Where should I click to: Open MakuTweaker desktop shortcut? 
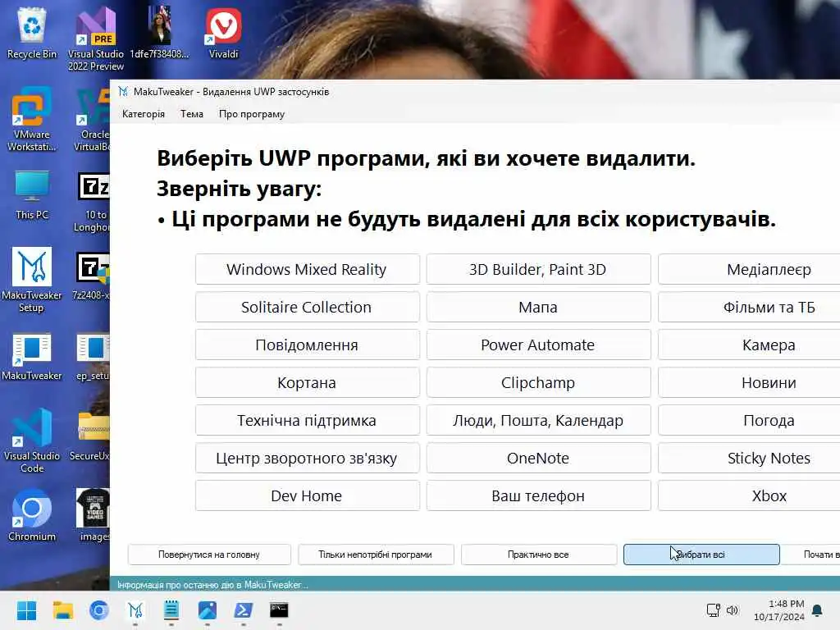(x=32, y=356)
